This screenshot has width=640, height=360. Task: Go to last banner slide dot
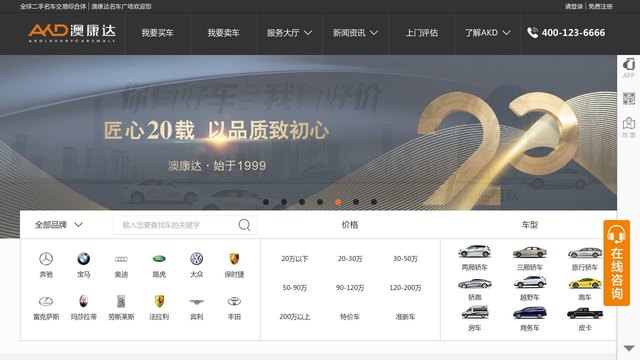pos(374,202)
